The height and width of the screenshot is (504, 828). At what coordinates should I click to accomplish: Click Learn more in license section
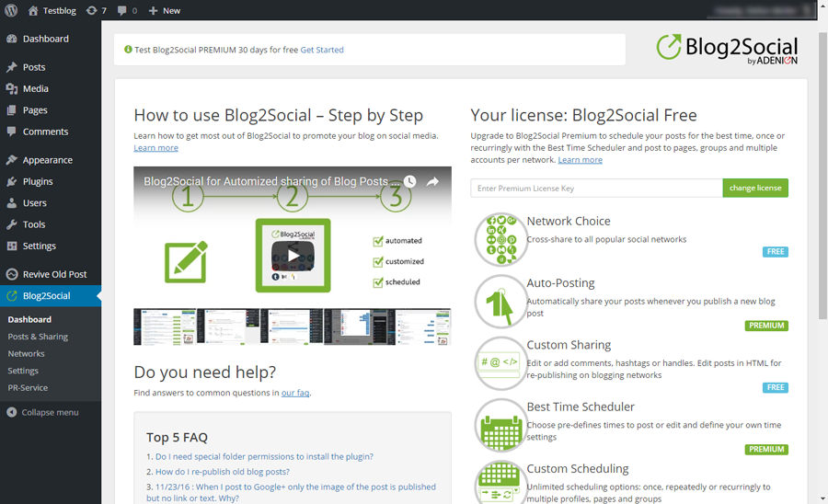[580, 160]
